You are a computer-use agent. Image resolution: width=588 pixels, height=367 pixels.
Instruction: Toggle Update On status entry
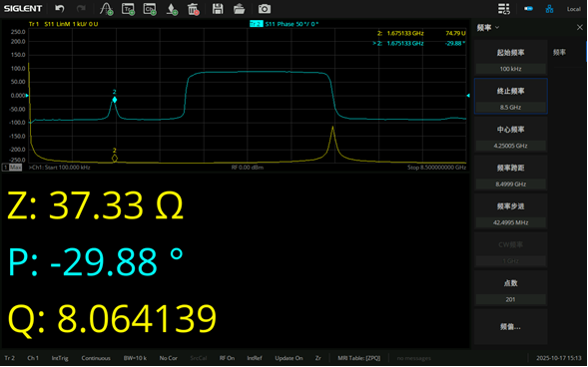click(289, 358)
